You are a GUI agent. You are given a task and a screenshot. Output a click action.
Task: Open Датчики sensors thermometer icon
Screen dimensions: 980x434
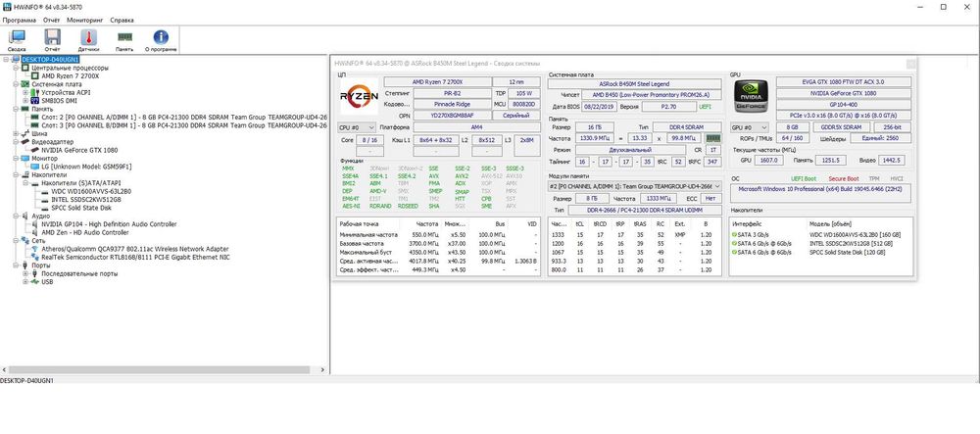(89, 40)
